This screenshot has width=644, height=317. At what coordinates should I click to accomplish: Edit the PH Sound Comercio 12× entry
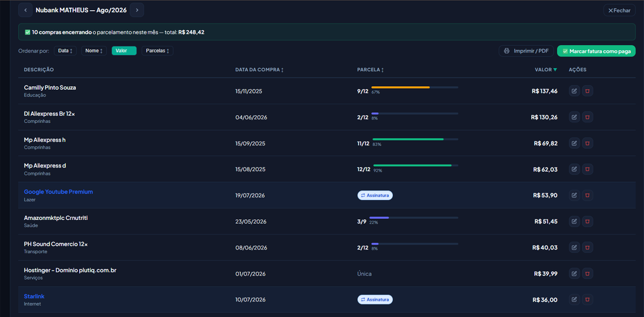574,247
